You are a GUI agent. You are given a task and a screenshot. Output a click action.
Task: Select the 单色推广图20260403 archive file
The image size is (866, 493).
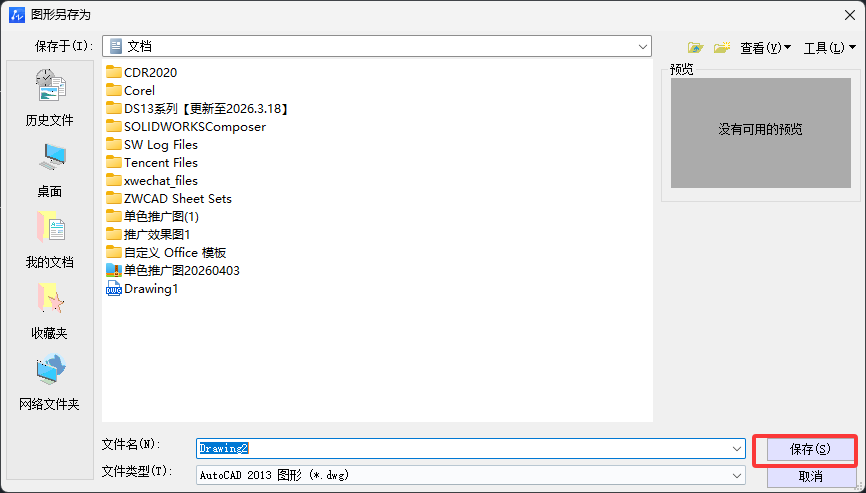click(x=173, y=271)
